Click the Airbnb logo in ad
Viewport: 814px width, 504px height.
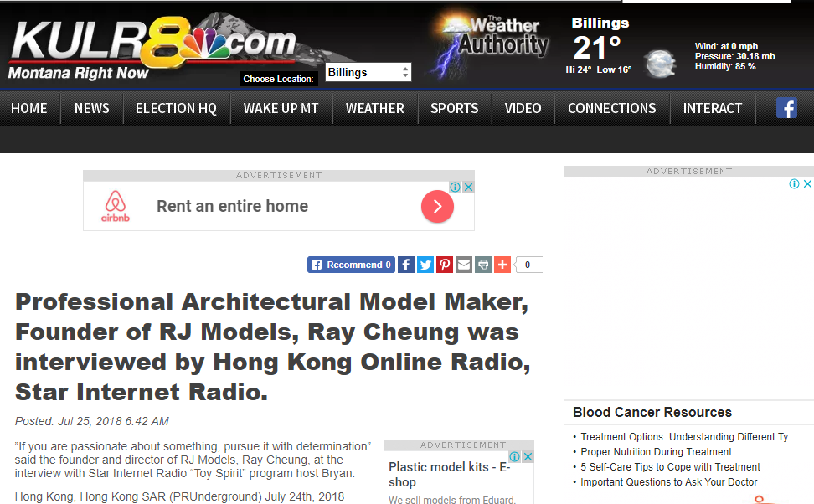116,206
